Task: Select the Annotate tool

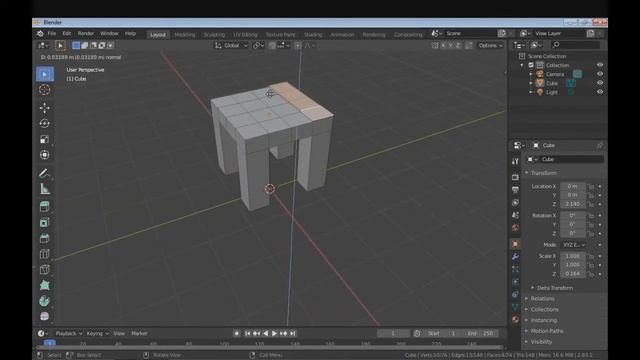Action: 44,173
